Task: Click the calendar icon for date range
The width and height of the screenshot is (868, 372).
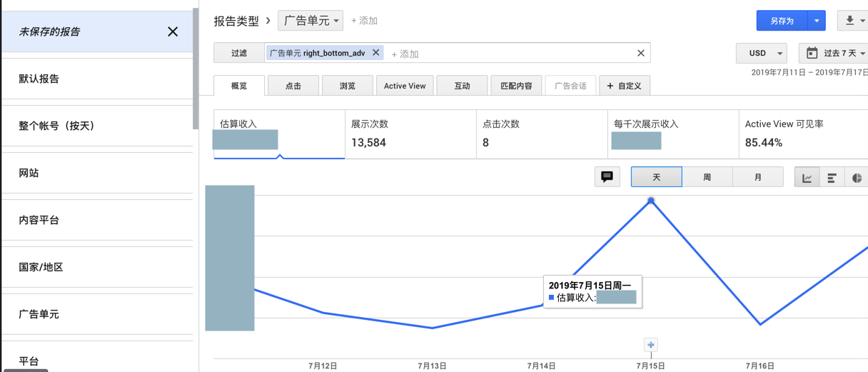Action: click(812, 53)
